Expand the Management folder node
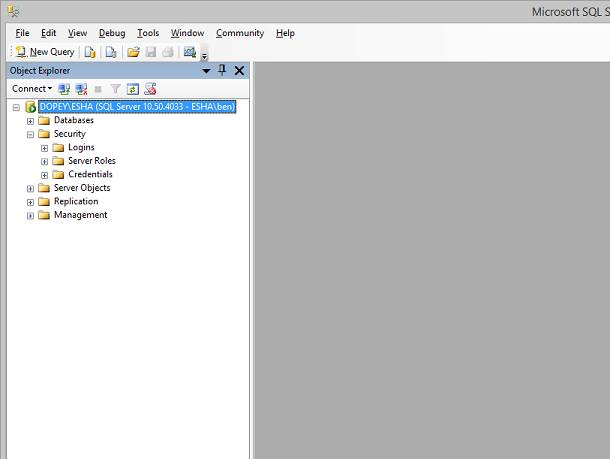Viewport: 610px width, 459px height. (30, 216)
